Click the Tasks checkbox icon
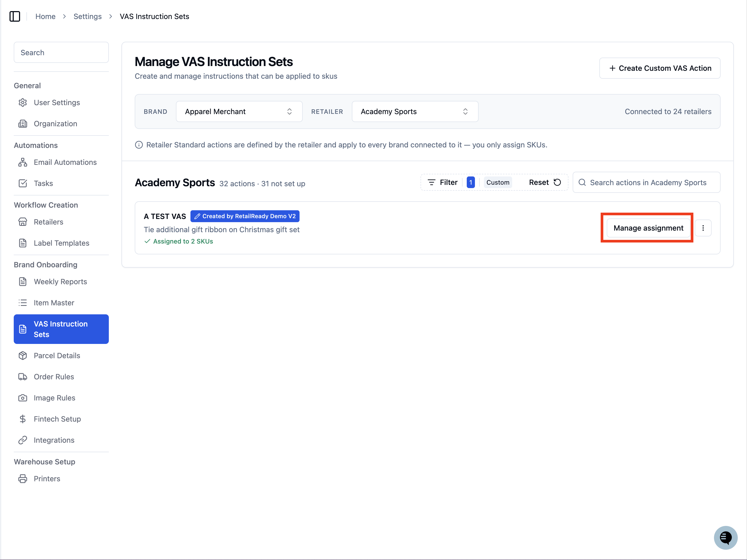Image resolution: width=747 pixels, height=560 pixels. (23, 183)
